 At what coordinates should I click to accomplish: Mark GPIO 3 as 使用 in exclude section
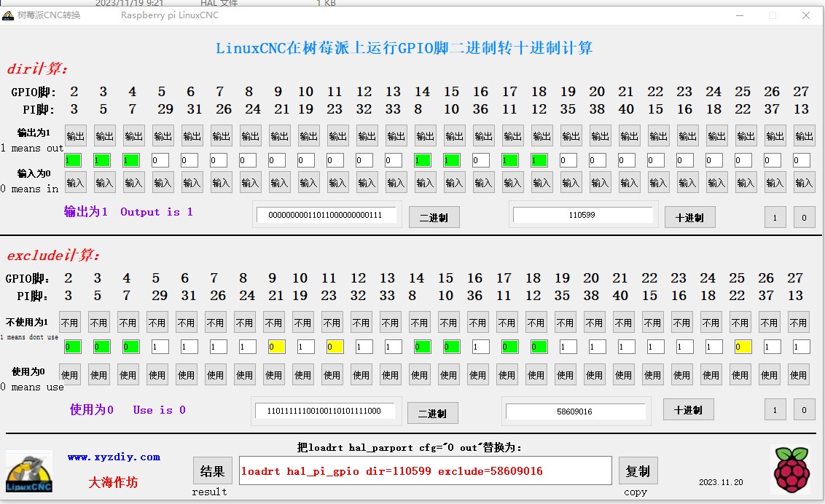98,374
